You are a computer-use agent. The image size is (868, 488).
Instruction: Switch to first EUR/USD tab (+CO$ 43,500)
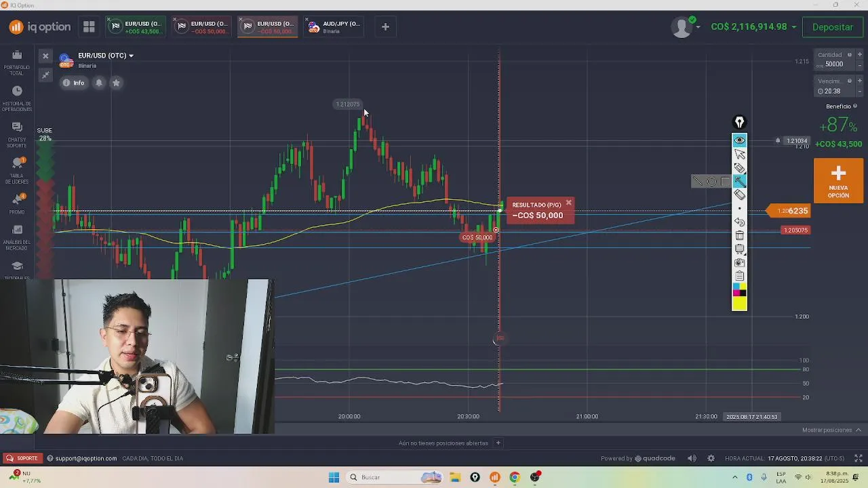coord(136,27)
